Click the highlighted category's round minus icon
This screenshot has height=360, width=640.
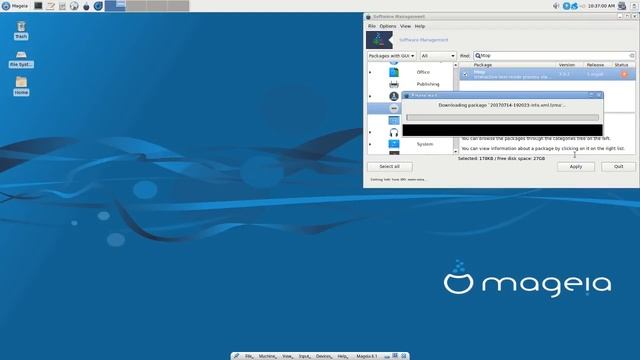point(394,108)
